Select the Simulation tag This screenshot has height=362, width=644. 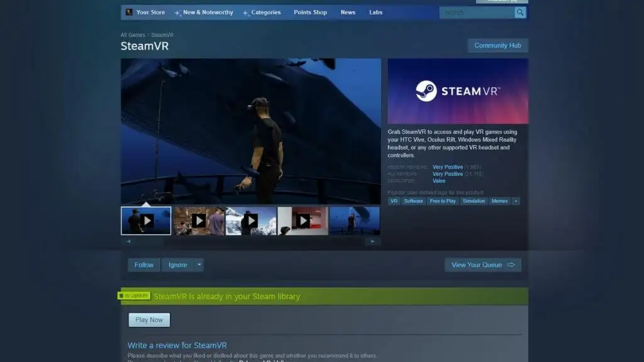(474, 201)
